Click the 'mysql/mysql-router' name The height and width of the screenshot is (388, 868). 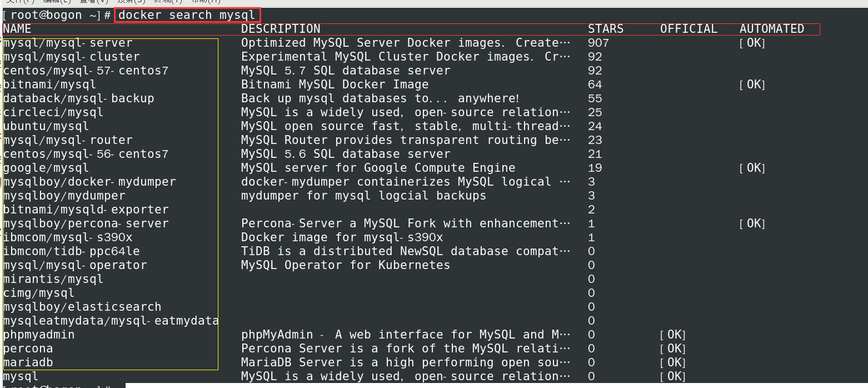click(68, 140)
